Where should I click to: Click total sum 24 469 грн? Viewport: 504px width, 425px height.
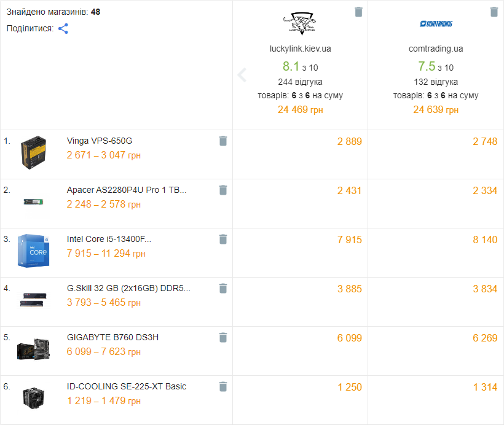click(300, 110)
